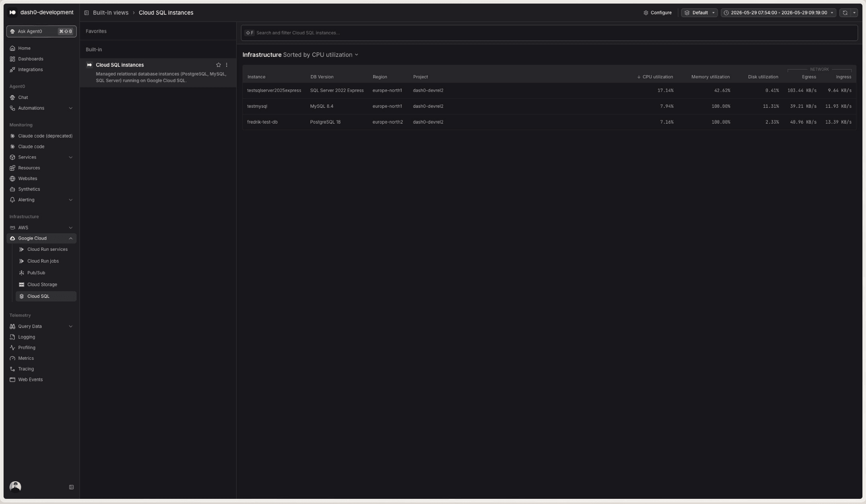This screenshot has width=866, height=504.
Task: Open Cloud Run services
Action: (x=46, y=250)
